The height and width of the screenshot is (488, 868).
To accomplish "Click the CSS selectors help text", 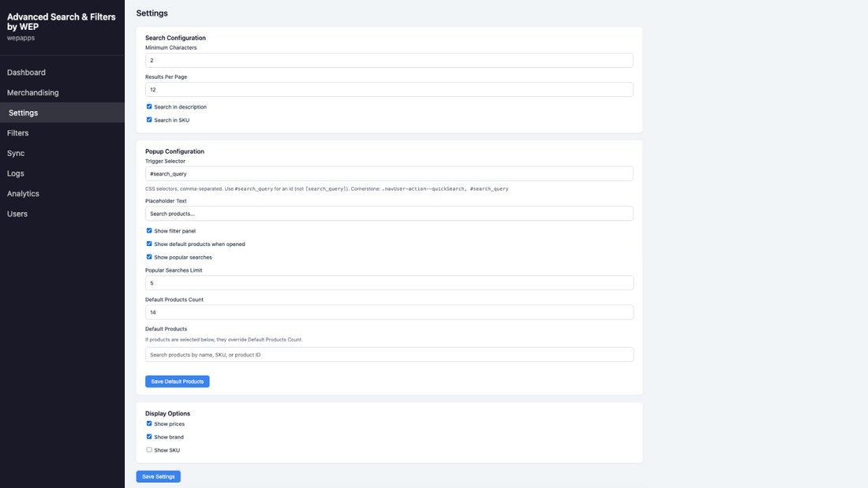I will [327, 188].
